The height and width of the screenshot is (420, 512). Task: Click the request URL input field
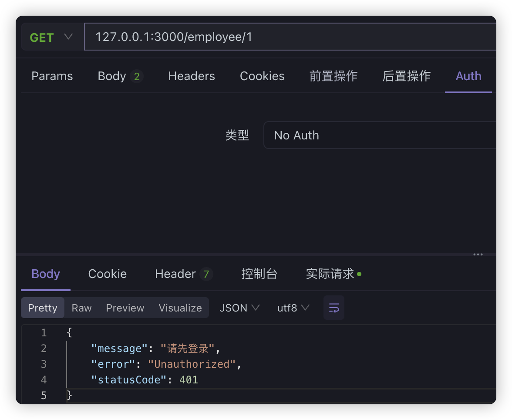coord(287,37)
